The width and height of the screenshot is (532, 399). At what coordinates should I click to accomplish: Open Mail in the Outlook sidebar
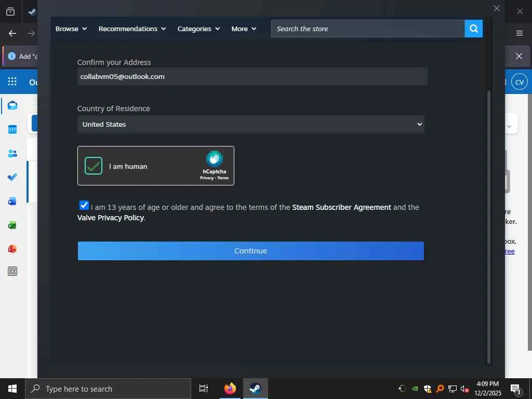[x=12, y=105]
